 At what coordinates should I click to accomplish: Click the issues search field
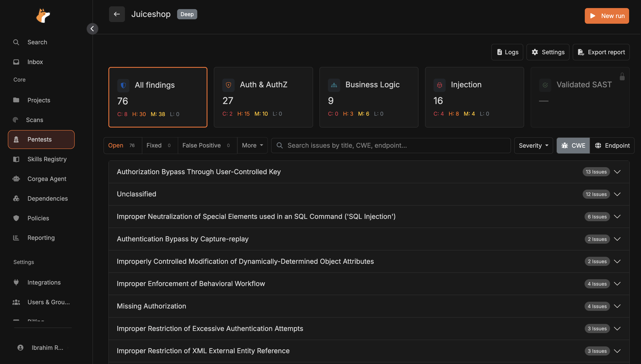tap(391, 146)
